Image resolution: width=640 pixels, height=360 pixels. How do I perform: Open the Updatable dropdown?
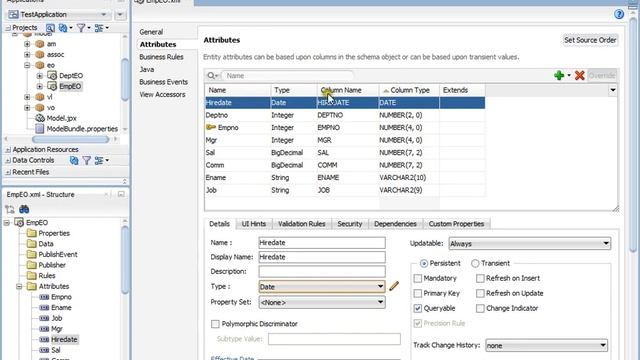(529, 244)
